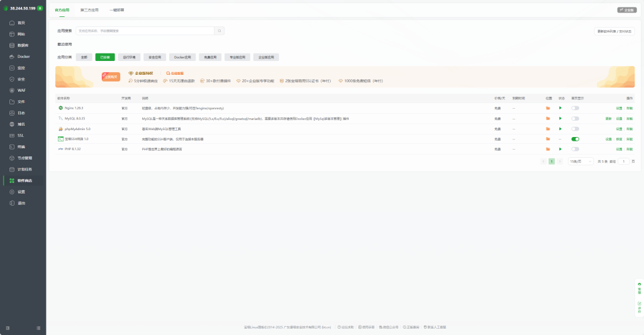Screen dimensions: 644x335
Task: Open the MySQL install folder icon
Action: tap(548, 119)
